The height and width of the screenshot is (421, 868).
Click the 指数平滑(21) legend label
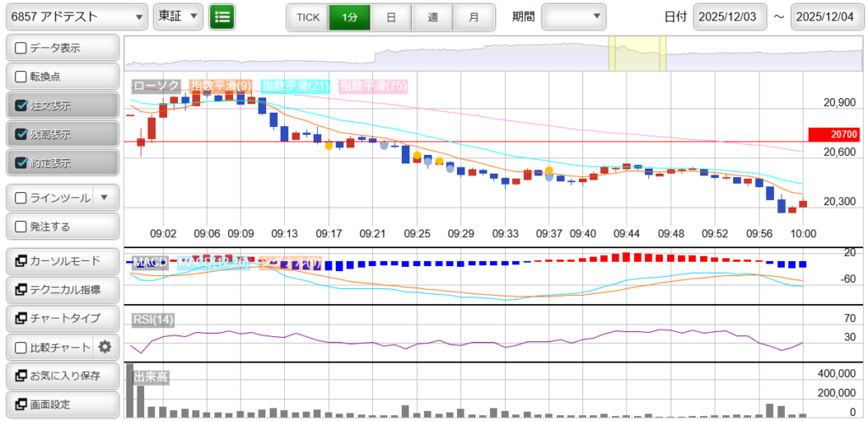point(295,86)
